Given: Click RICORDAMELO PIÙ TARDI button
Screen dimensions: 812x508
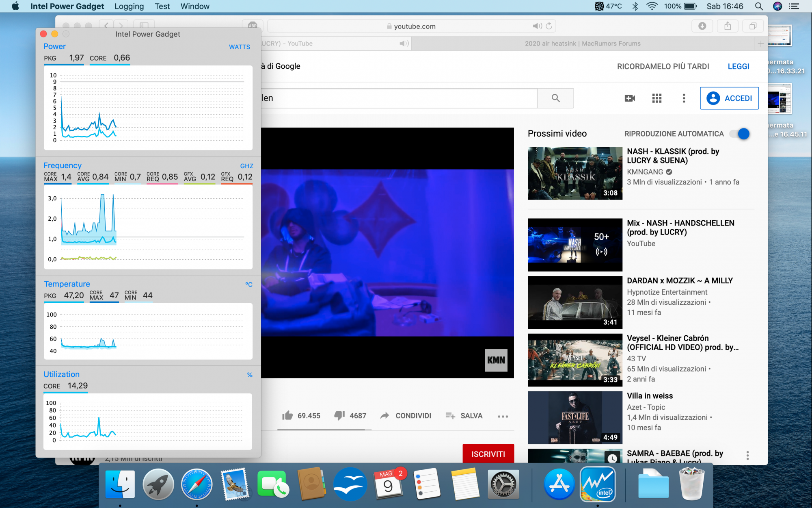Looking at the screenshot, I should 663,66.
